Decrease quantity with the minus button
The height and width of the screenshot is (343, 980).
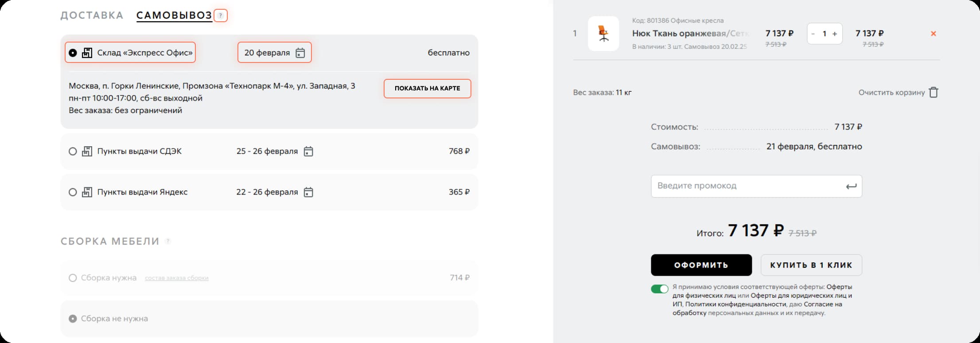pyautogui.click(x=813, y=34)
